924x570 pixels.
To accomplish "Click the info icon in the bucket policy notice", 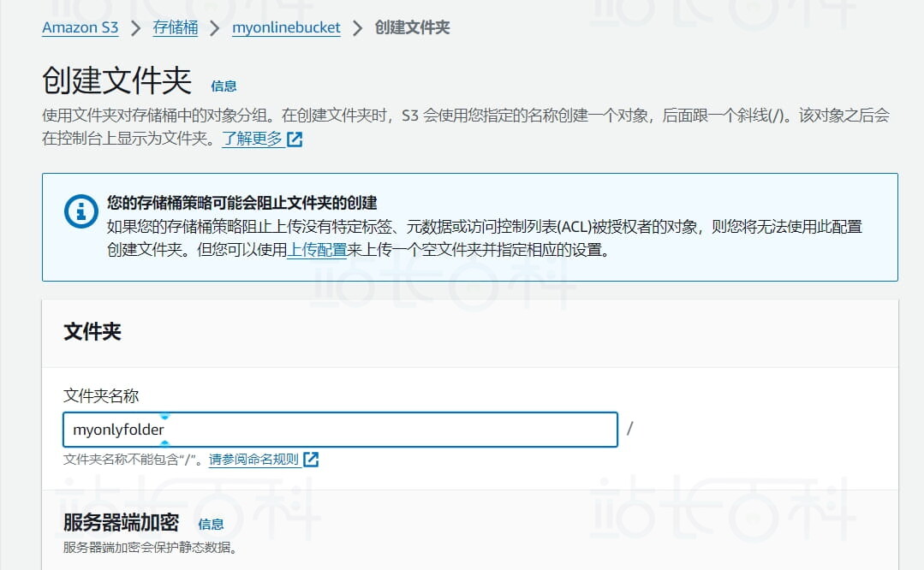I will (80, 211).
